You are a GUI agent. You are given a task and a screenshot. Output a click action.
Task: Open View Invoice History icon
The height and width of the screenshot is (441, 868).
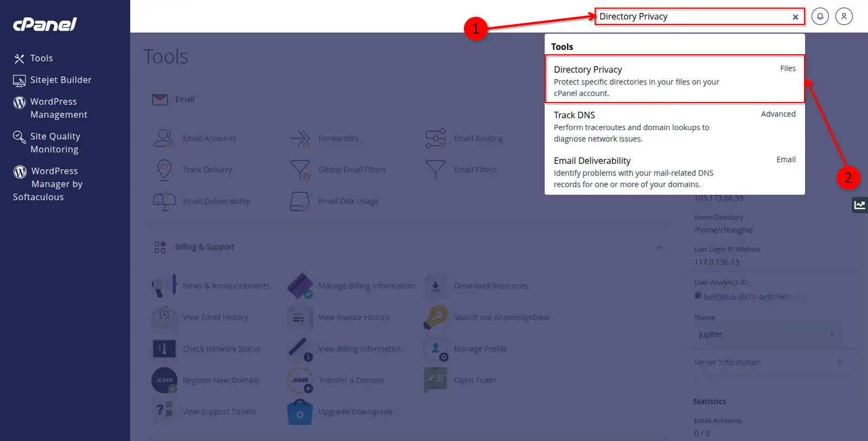[299, 317]
